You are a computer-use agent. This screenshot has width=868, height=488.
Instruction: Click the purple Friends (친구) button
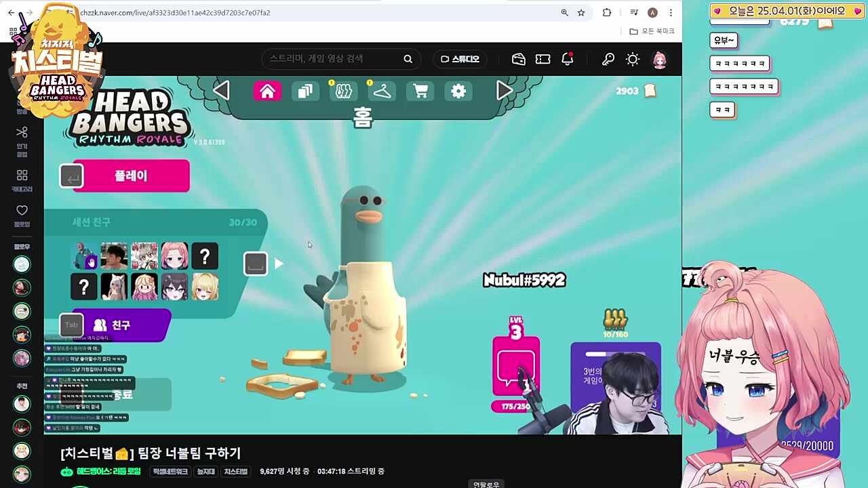(x=121, y=325)
